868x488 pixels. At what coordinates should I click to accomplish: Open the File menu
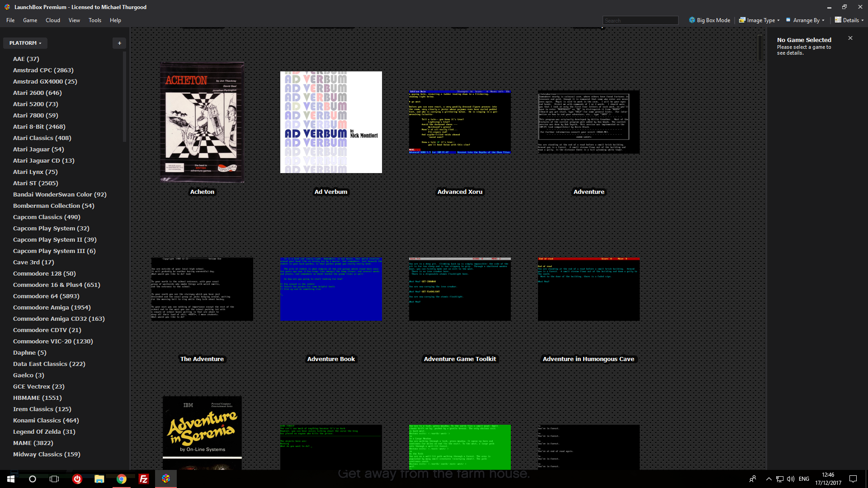pos(10,20)
